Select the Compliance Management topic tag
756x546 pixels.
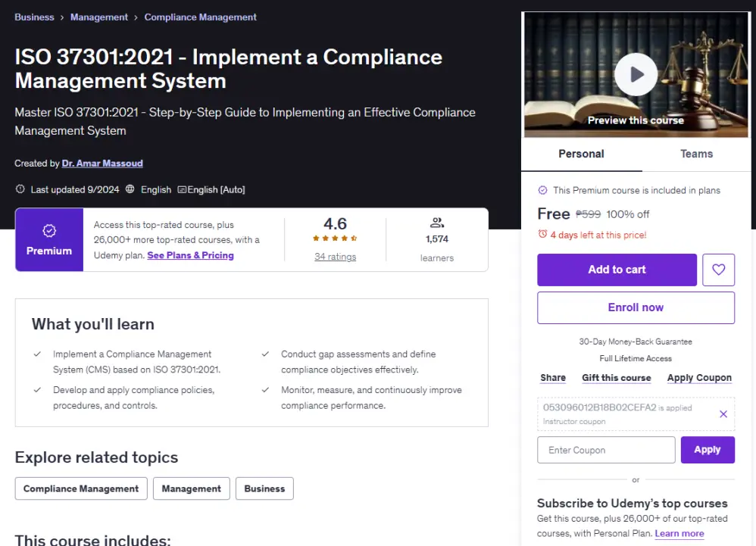81,488
